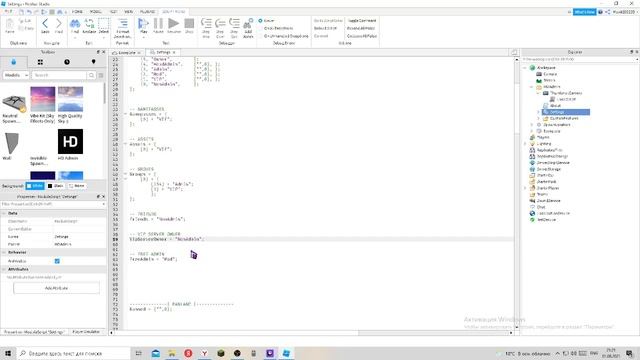Expand the StarterPlayer tree node
This screenshot has height=360, width=640.
point(525,188)
